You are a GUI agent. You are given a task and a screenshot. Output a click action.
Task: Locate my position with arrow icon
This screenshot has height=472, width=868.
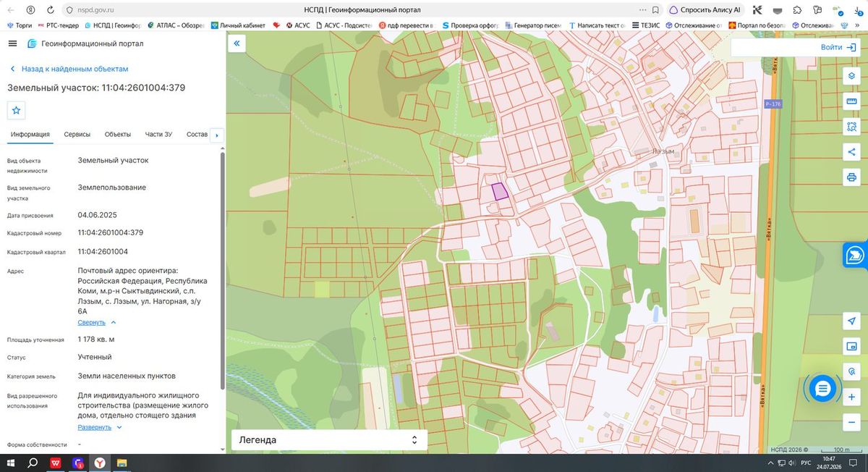(851, 321)
